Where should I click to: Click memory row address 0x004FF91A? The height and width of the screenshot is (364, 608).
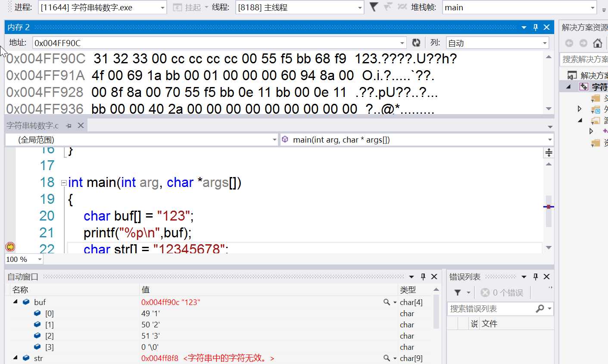pyautogui.click(x=45, y=75)
